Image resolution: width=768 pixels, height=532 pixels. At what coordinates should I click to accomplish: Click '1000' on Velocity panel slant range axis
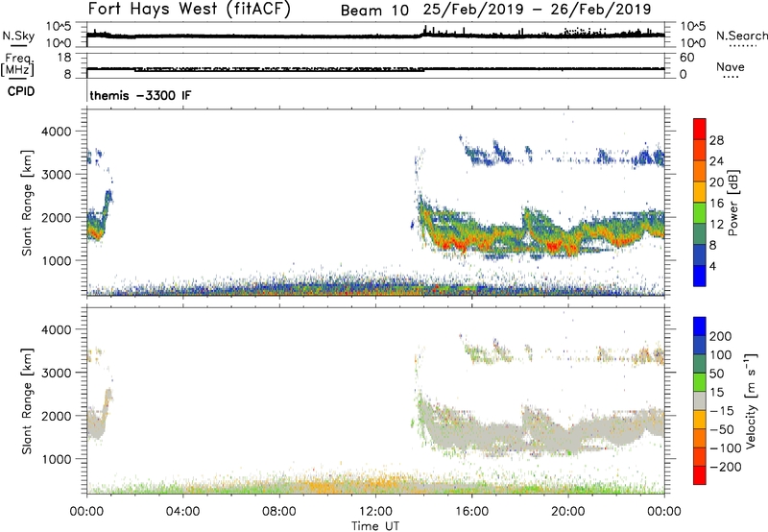[57, 459]
